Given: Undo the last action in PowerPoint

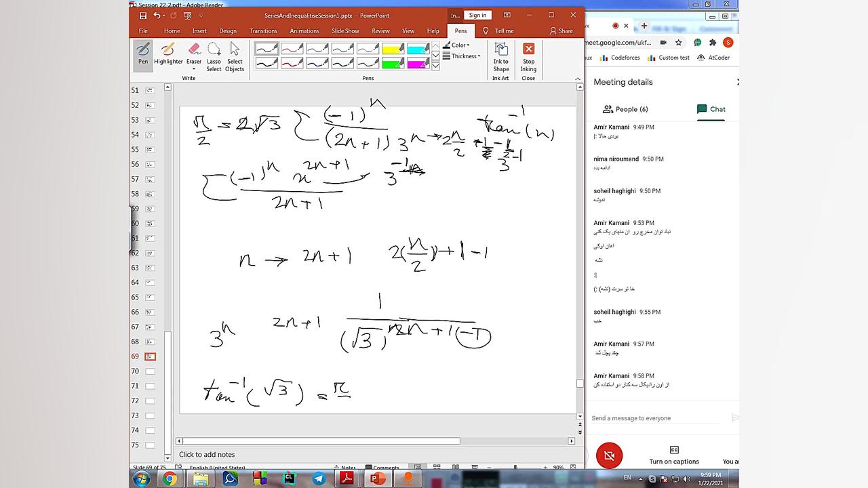Looking at the screenshot, I should pos(157,16).
